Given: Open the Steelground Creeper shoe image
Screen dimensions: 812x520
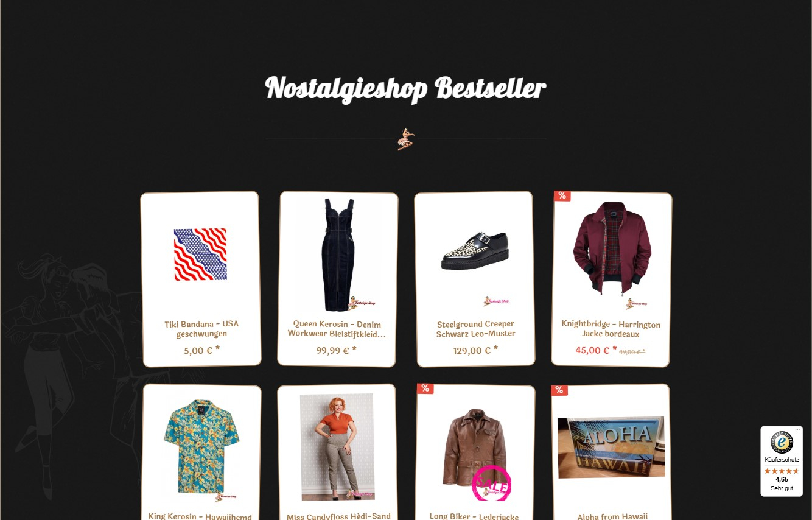Looking at the screenshot, I should coord(474,250).
